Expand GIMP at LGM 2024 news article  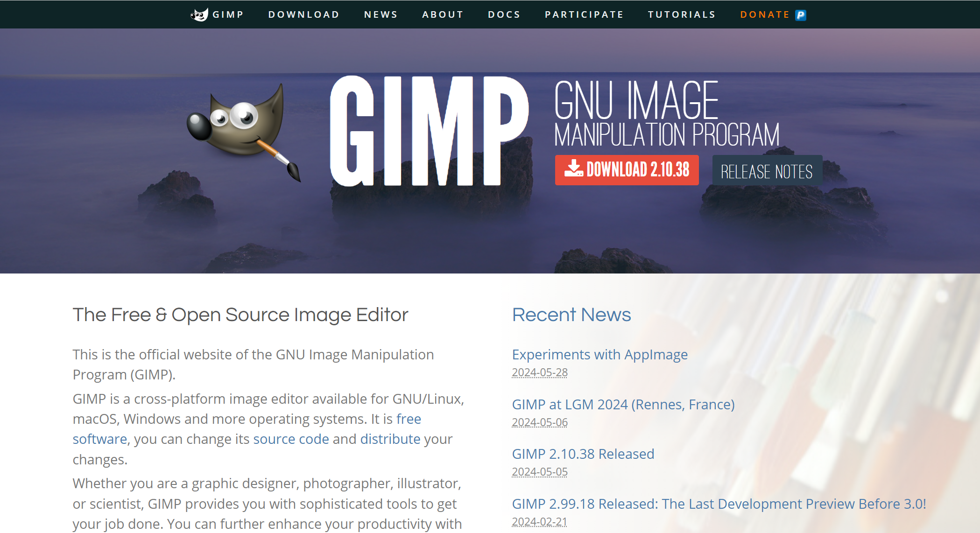point(624,404)
